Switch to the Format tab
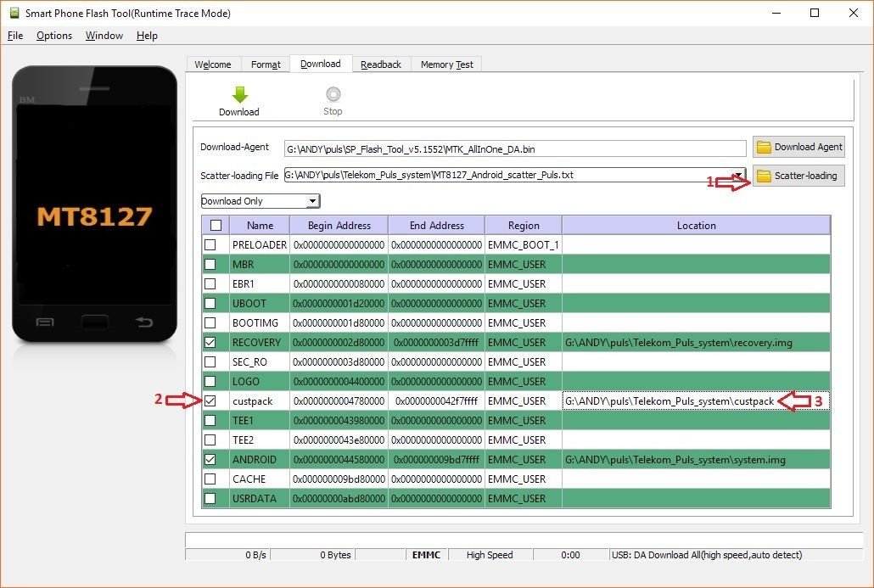Image resolution: width=874 pixels, height=588 pixels. coord(266,64)
